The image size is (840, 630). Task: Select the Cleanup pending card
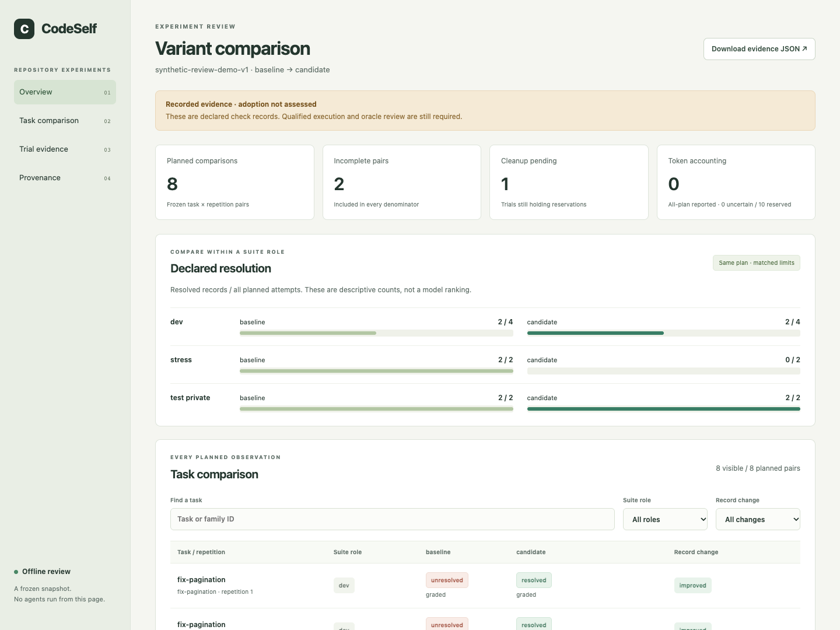[x=569, y=183]
